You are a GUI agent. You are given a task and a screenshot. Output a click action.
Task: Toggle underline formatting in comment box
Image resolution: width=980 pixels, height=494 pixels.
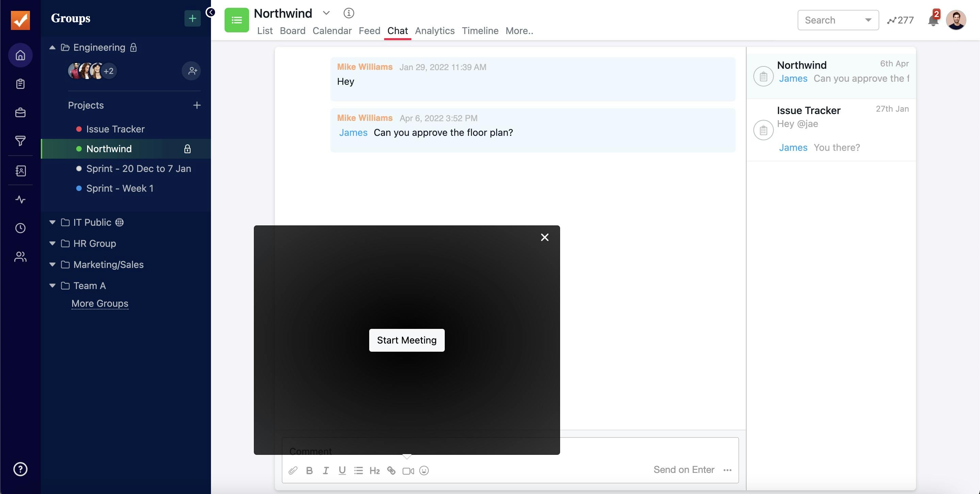[342, 471]
